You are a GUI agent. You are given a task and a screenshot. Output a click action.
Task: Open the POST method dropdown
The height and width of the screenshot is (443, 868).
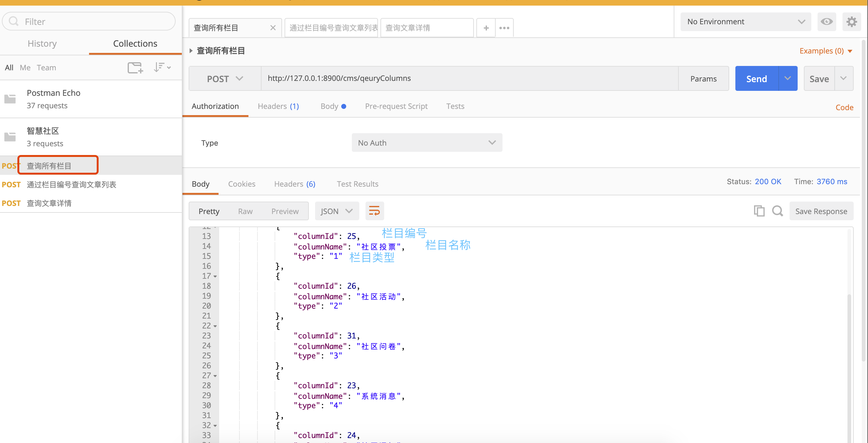click(x=225, y=79)
